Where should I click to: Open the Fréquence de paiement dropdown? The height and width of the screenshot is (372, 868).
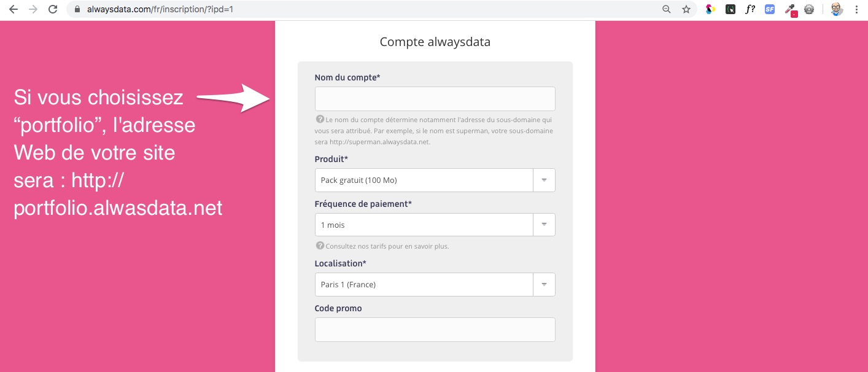pyautogui.click(x=544, y=225)
